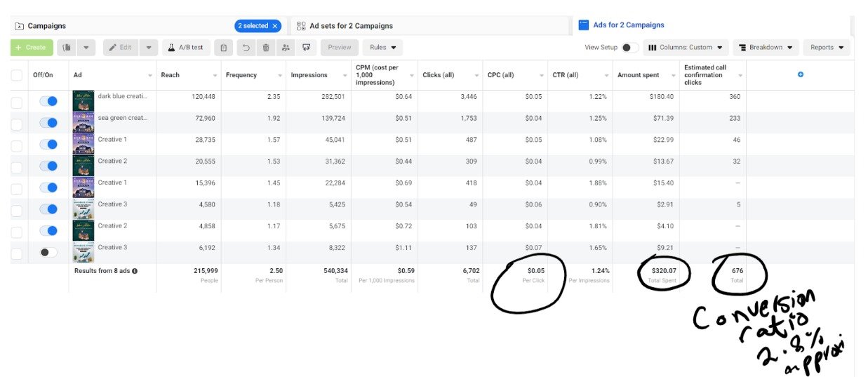Open the Reports dropdown
This screenshot has height=377, width=868.
click(x=826, y=48)
